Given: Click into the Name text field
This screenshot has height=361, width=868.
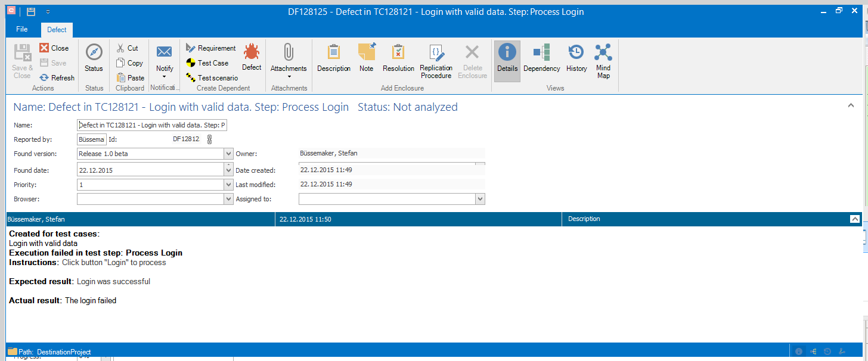Looking at the screenshot, I should (152, 125).
